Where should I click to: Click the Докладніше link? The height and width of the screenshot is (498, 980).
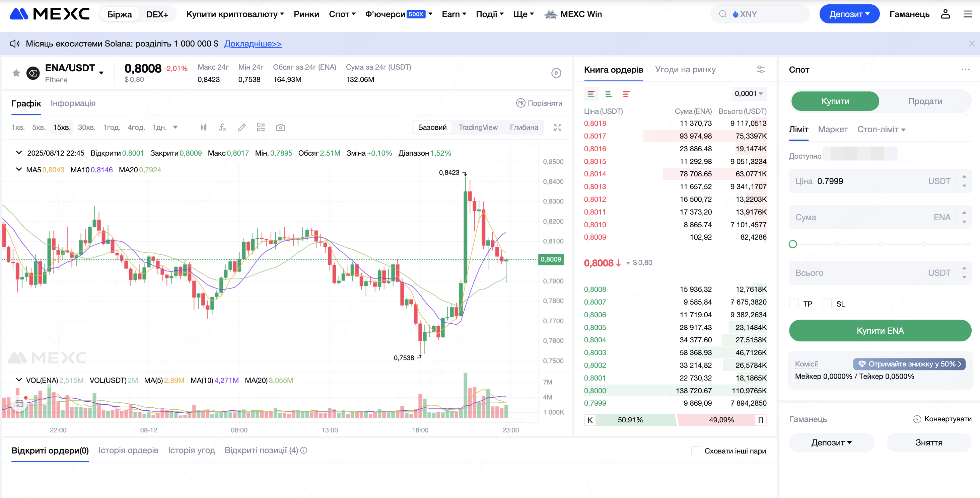point(253,44)
